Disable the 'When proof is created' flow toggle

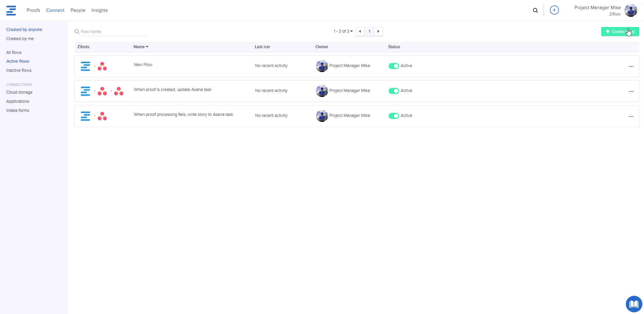(x=393, y=91)
